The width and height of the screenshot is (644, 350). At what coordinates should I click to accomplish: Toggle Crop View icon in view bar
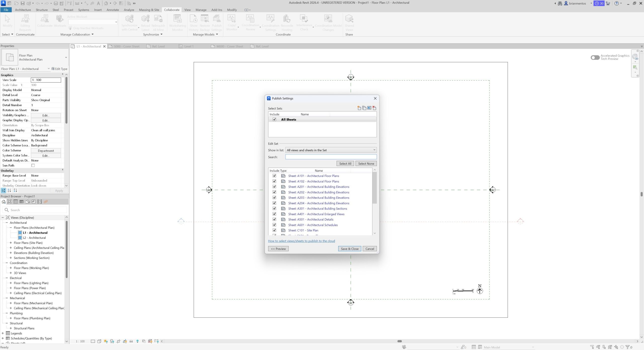[118, 341]
